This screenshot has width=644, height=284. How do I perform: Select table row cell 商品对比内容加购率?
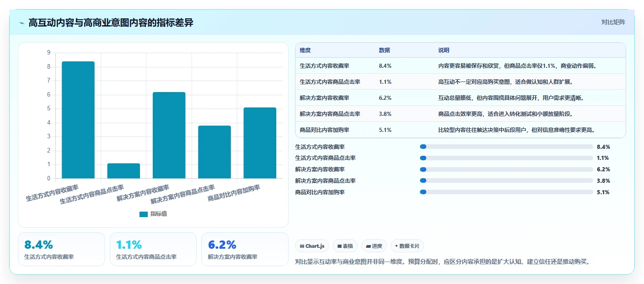click(324, 130)
